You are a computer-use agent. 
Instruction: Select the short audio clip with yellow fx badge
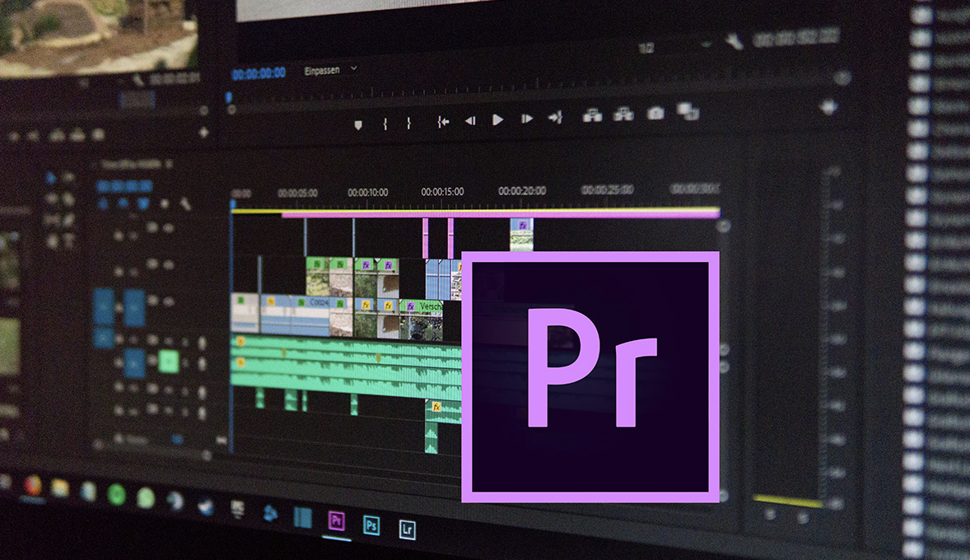pos(444,412)
